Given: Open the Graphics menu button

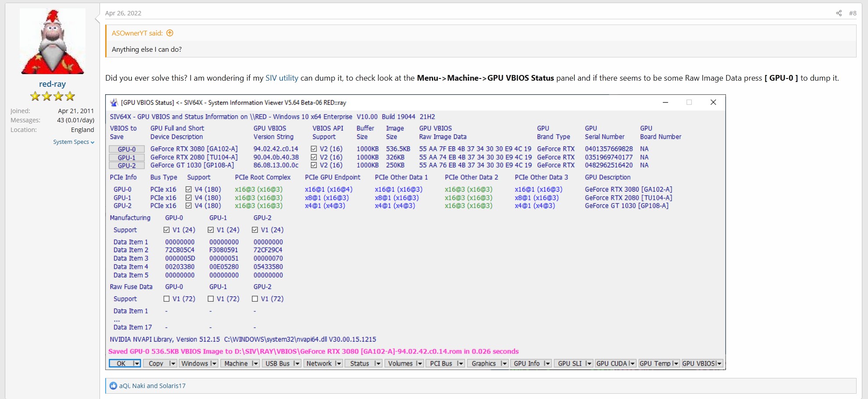Looking at the screenshot, I should point(487,363).
